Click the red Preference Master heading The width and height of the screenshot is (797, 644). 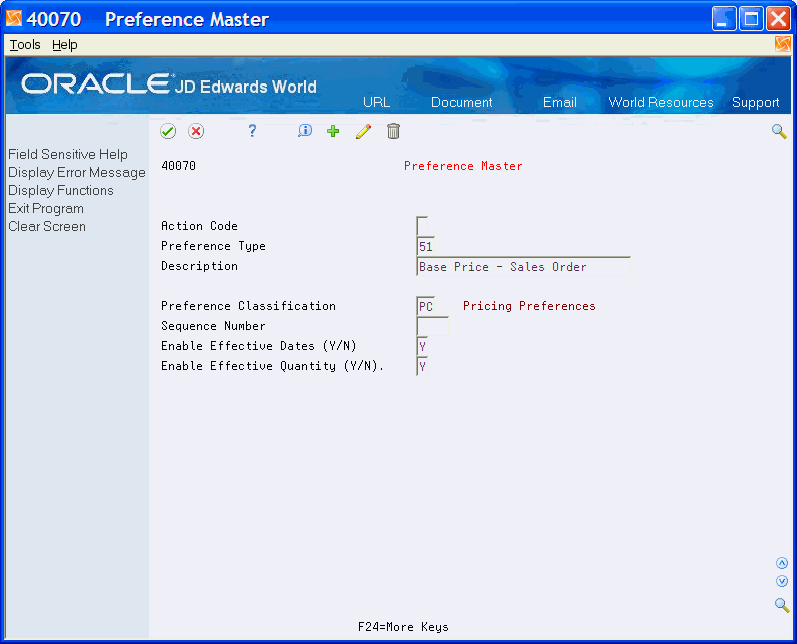[463, 166]
